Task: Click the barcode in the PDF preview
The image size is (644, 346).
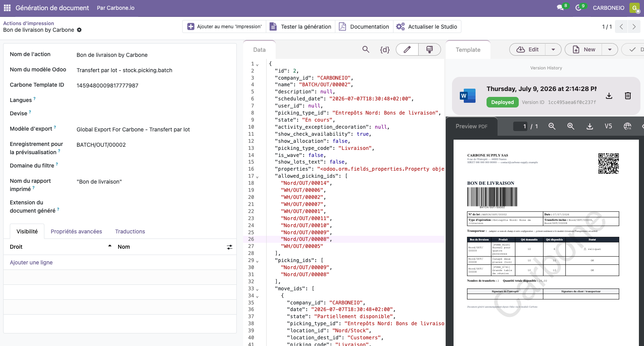Action: pos(492,197)
